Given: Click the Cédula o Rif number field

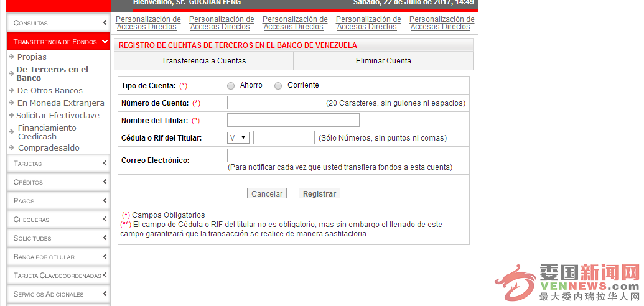Looking at the screenshot, I should click(x=284, y=137).
